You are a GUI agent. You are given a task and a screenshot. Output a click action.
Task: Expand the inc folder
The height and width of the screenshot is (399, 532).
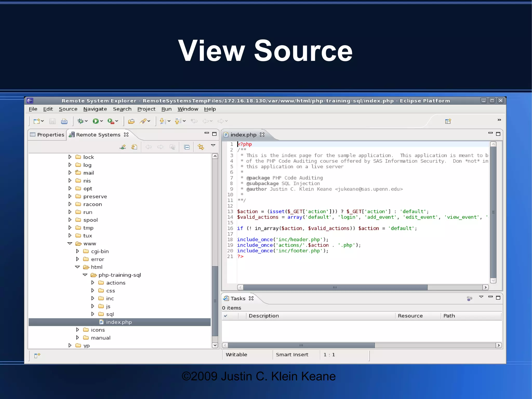(93, 298)
